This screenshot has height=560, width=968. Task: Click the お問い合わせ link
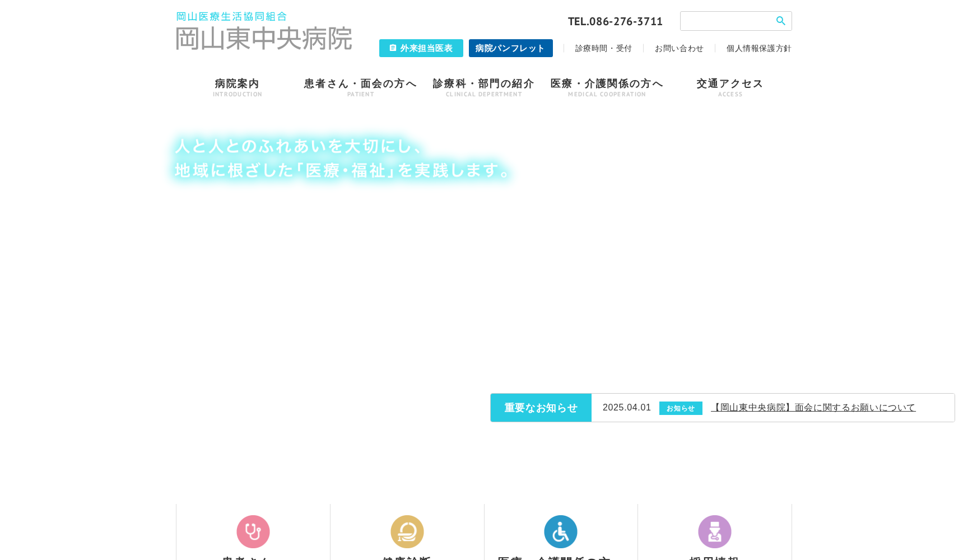click(x=680, y=48)
